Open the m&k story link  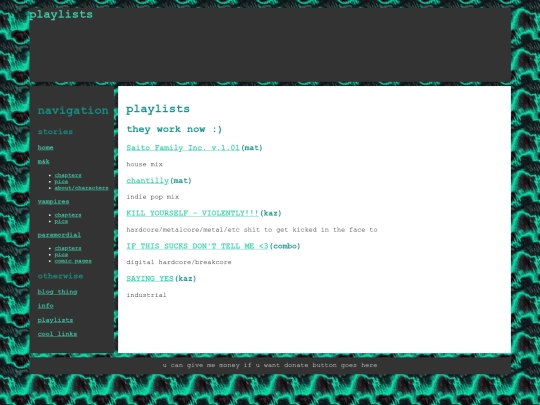(43, 161)
